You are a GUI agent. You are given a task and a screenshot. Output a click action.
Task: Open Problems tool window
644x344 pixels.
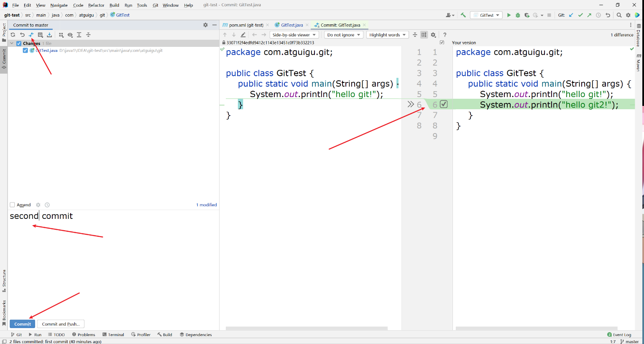click(x=84, y=335)
